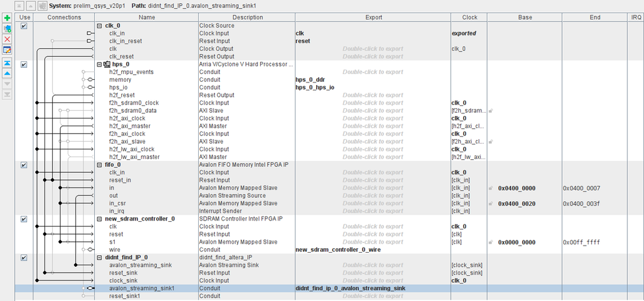Open the Edit parameters icon in left toolbar
The height and width of the screenshot is (301, 644).
point(7,50)
